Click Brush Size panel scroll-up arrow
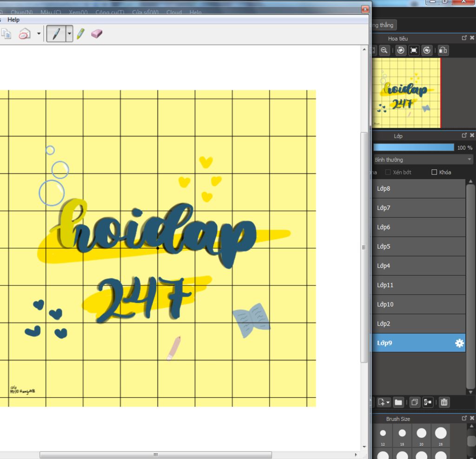This screenshot has width=476, height=459. [471, 426]
